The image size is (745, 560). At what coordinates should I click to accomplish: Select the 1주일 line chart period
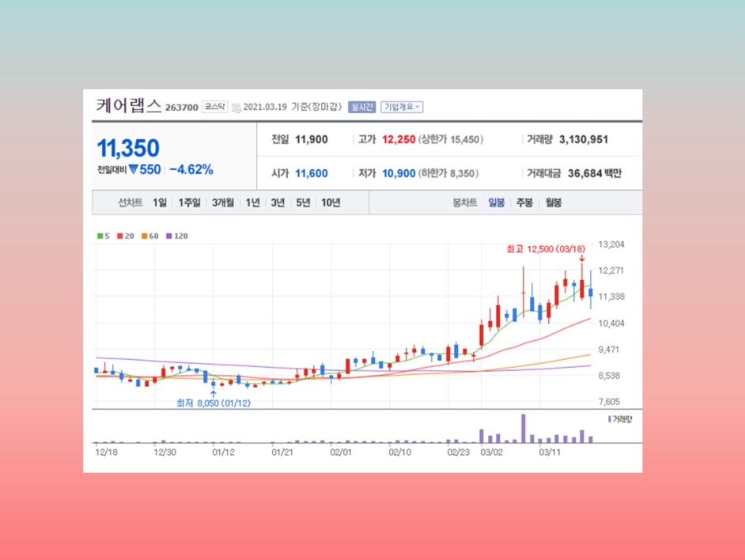(x=189, y=203)
